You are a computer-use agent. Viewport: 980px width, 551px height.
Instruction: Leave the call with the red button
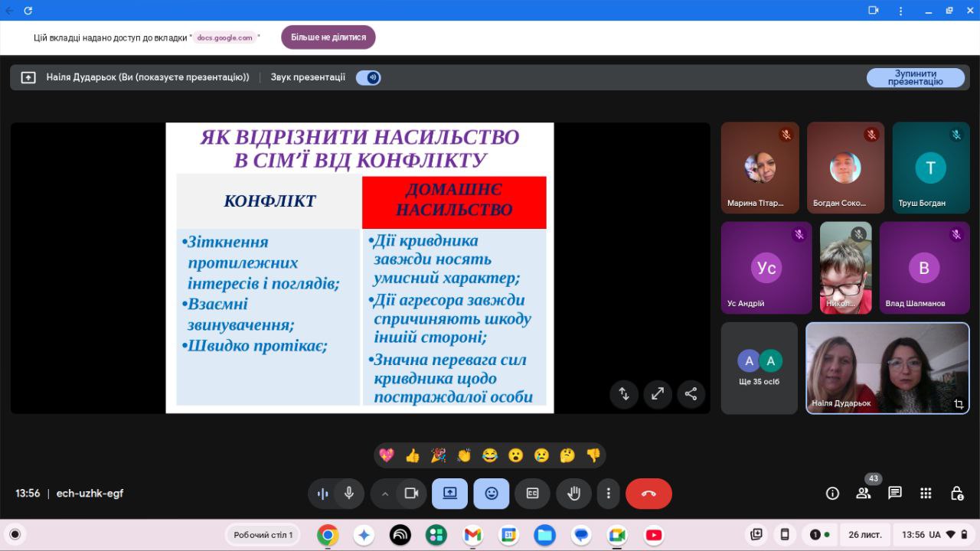click(648, 494)
